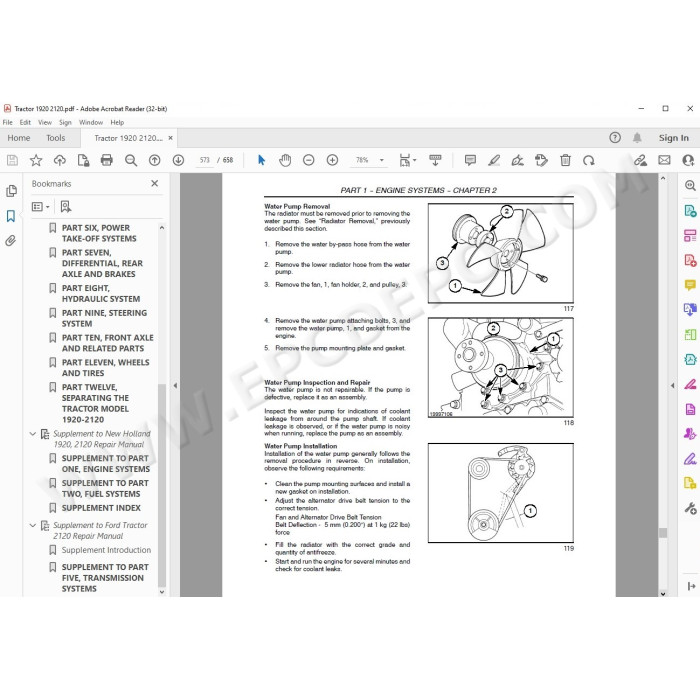700x700 pixels.
Task: Open Attachments paperclip panel
Action: (11, 241)
